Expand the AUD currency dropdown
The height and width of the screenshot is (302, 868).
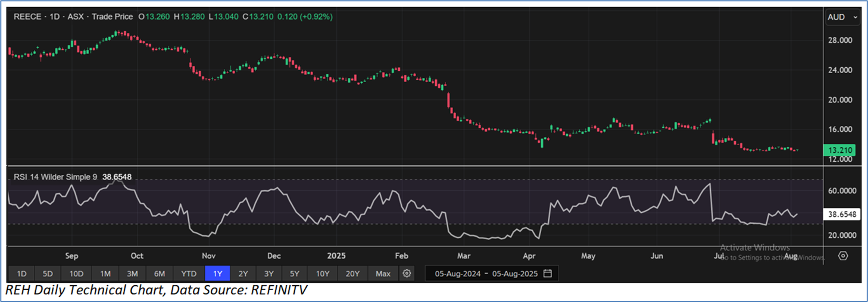[x=842, y=17]
